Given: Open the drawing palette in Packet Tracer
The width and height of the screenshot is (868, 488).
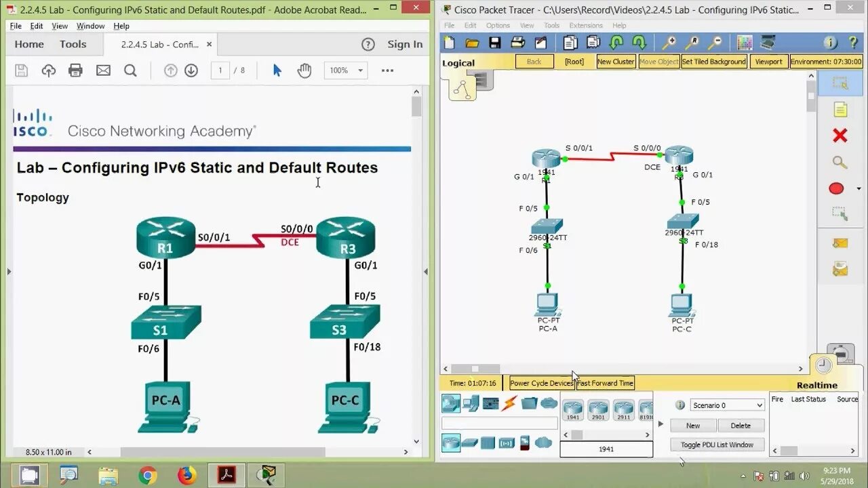Looking at the screenshot, I should coord(745,43).
